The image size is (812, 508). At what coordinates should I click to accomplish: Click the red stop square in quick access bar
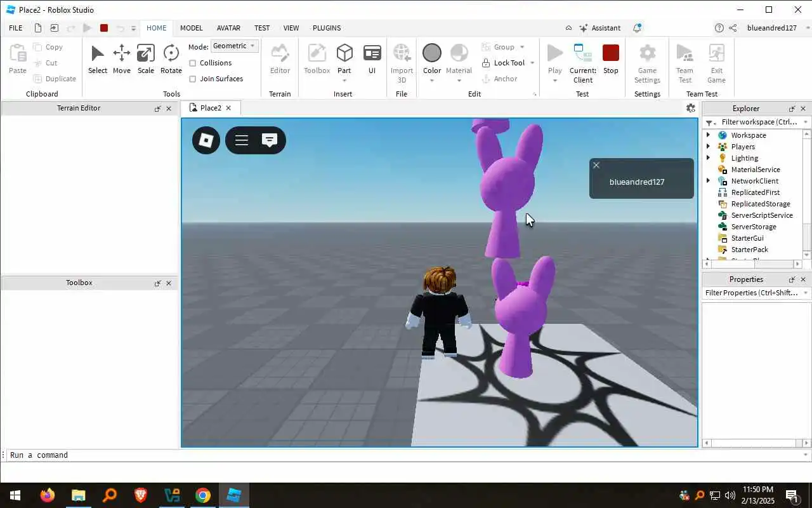point(104,28)
